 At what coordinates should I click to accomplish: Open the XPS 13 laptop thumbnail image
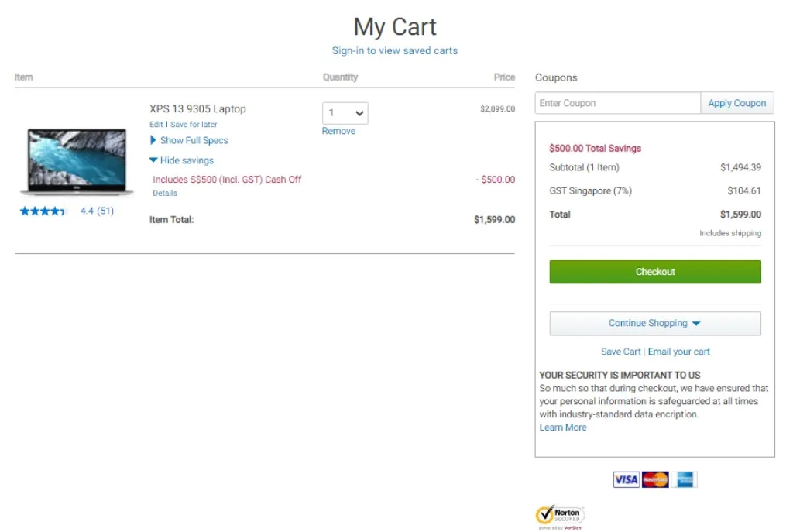point(76,161)
